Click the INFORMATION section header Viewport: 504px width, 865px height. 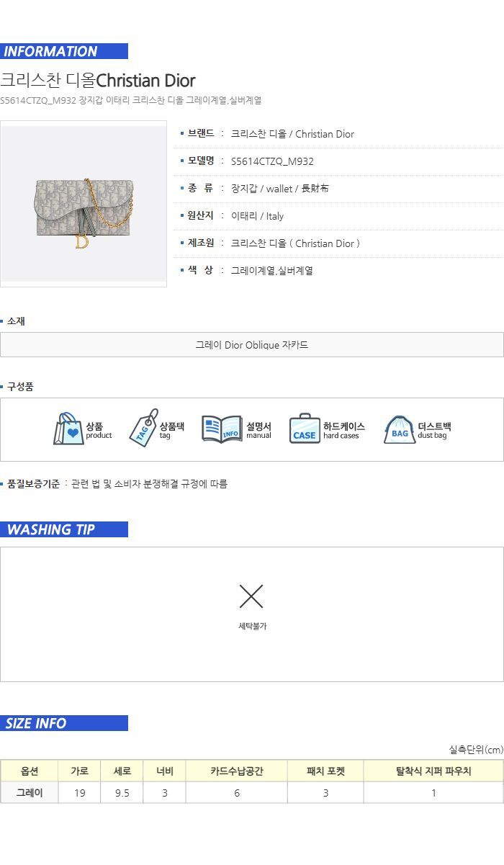click(x=64, y=51)
